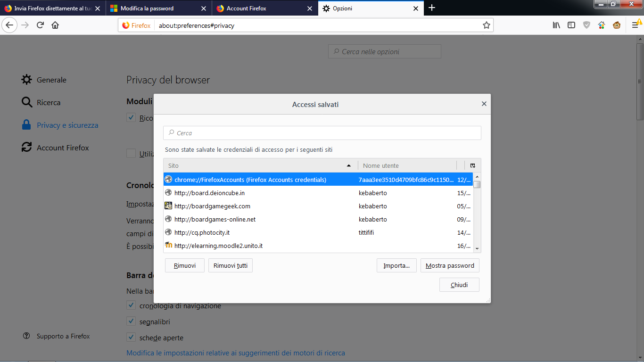
Task: Select the http://cq.photocity.it row
Action: [318, 232]
